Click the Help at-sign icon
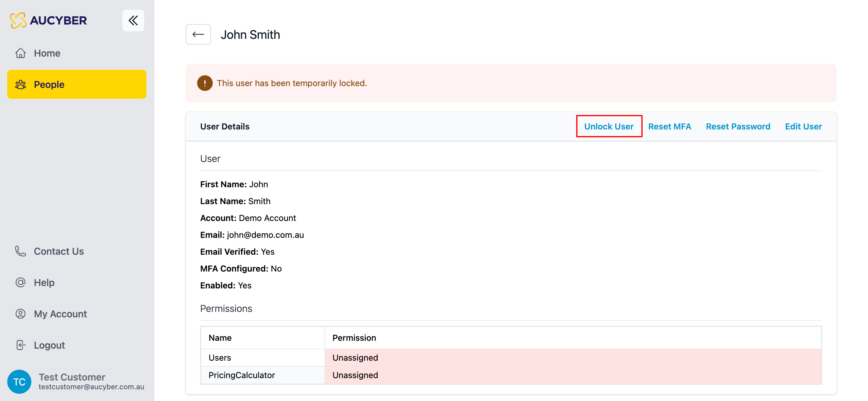Screen dimensions: 868x401 tap(20, 282)
